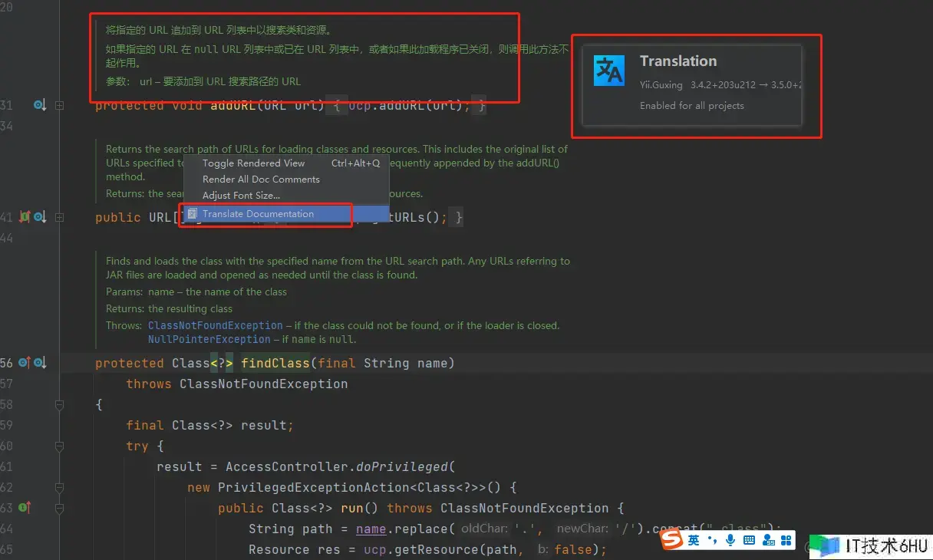933x560 pixels.
Task: Select Translate Documentation in the context menu
Action: point(258,214)
